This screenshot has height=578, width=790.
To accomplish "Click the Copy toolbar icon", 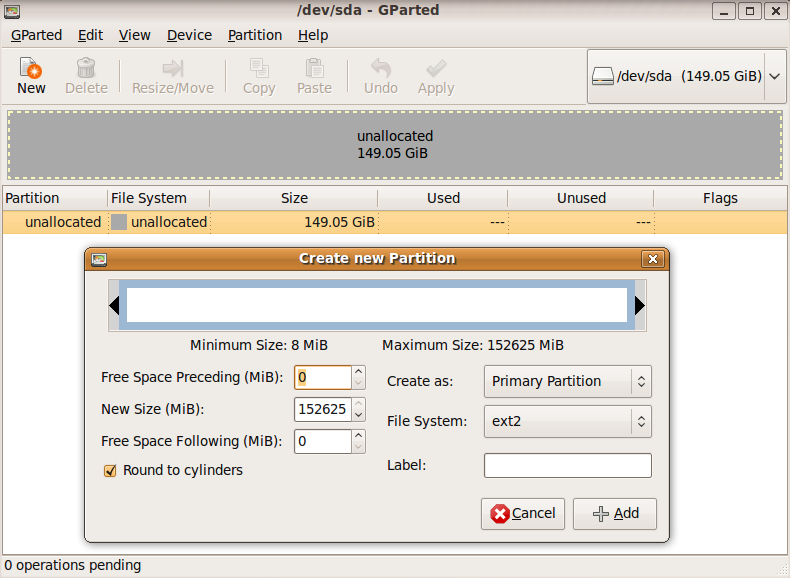I will [259, 68].
